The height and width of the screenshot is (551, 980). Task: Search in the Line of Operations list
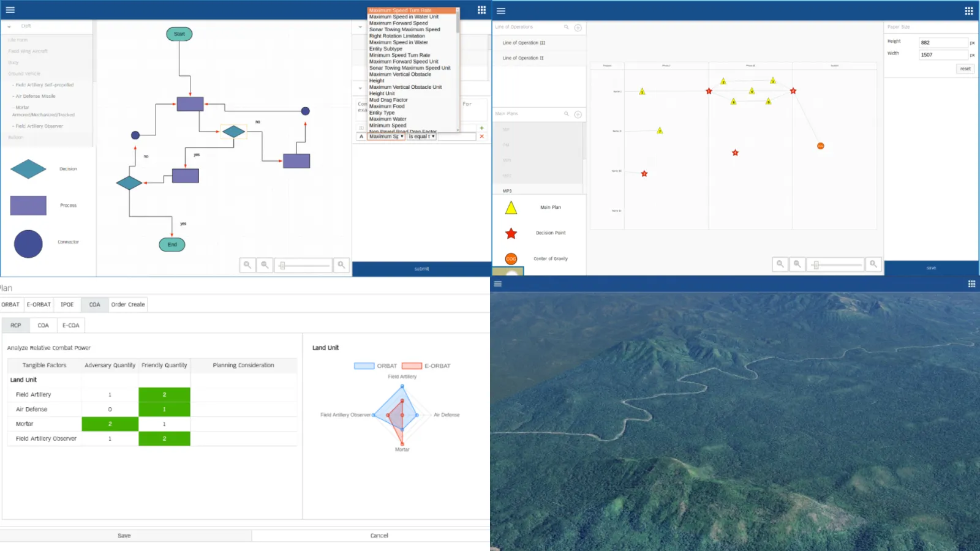(x=567, y=27)
